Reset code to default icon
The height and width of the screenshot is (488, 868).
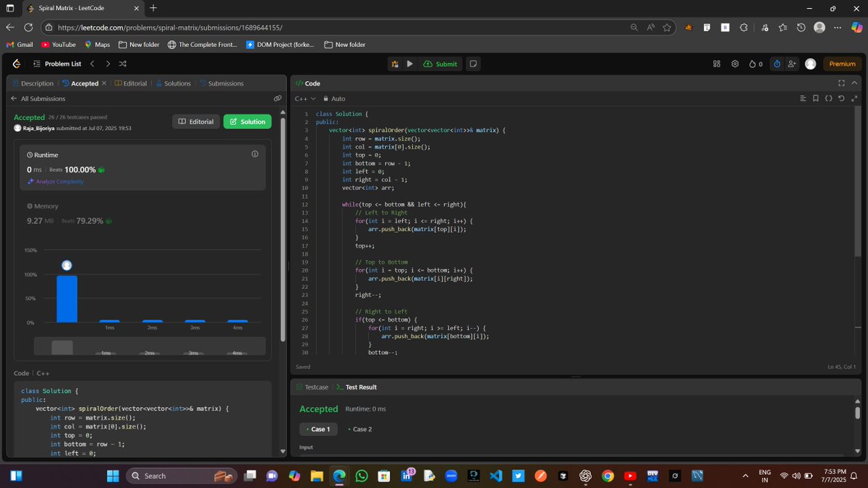841,98
